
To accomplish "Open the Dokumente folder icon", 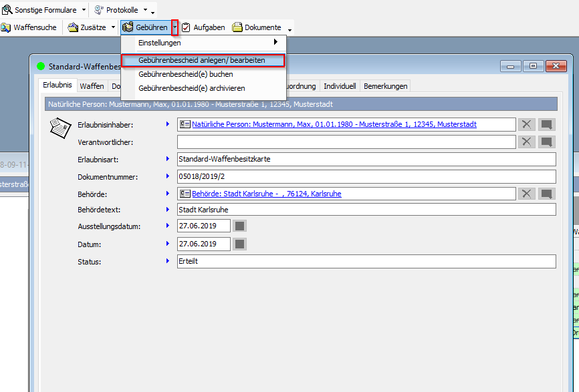I will (237, 27).
